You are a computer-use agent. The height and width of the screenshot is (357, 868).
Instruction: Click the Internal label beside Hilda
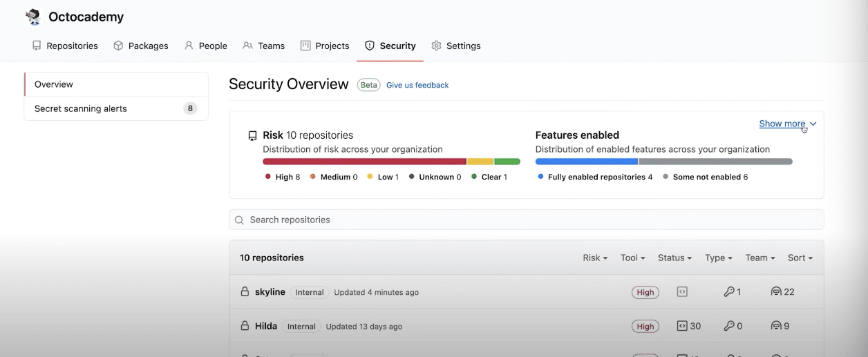[x=301, y=326]
